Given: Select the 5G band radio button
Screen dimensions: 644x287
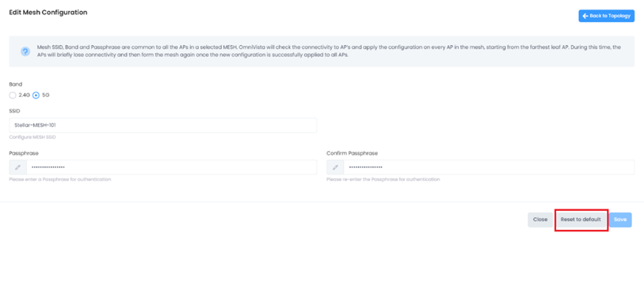Looking at the screenshot, I should [36, 95].
